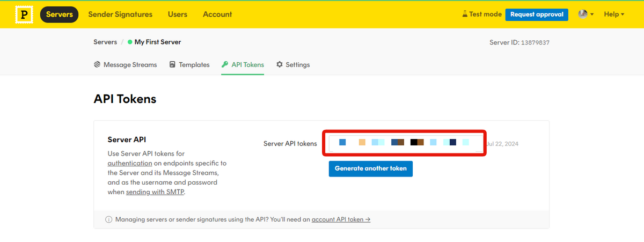
Task: Click the Server ID 13879837 text
Action: tap(519, 42)
